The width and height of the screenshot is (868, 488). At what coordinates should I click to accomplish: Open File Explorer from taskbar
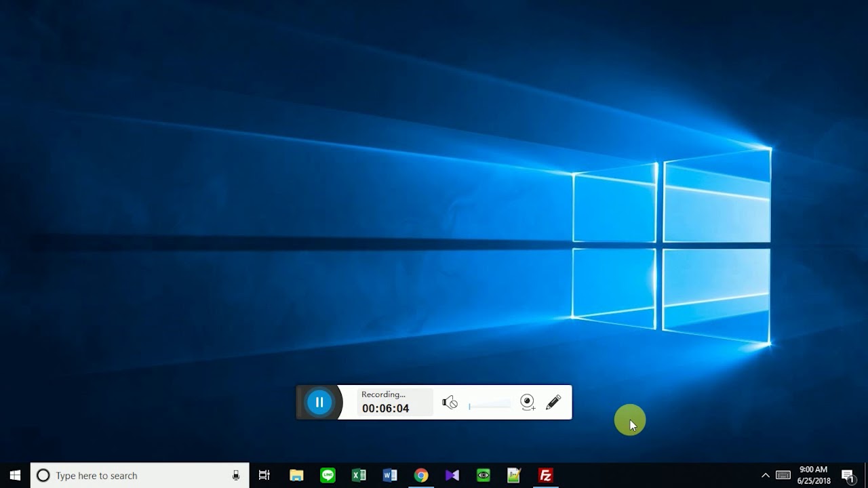coord(296,475)
